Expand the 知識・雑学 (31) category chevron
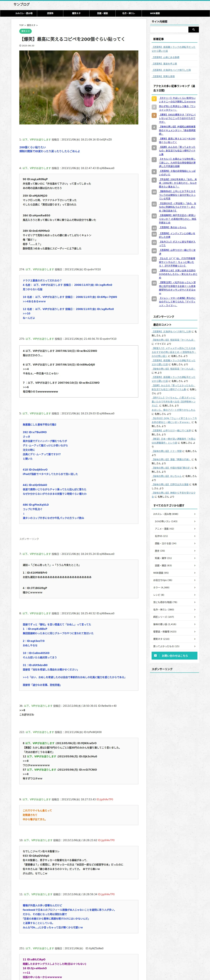 pyautogui.click(x=195, y=558)
